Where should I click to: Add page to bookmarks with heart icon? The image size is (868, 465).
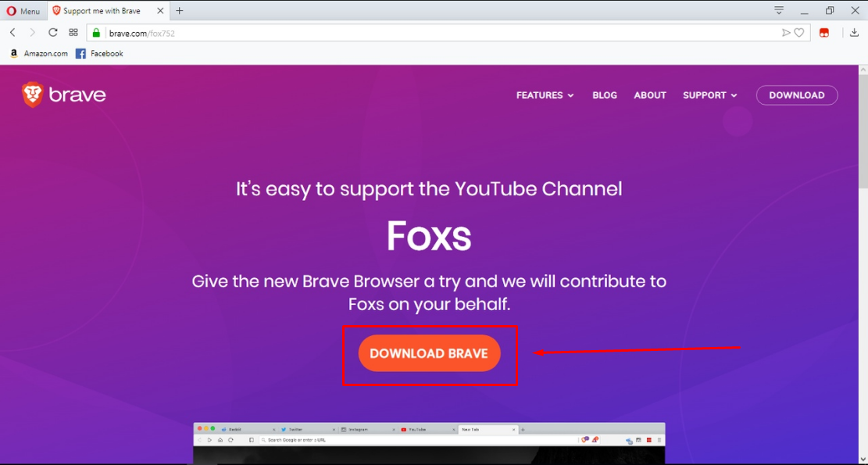[x=799, y=33]
